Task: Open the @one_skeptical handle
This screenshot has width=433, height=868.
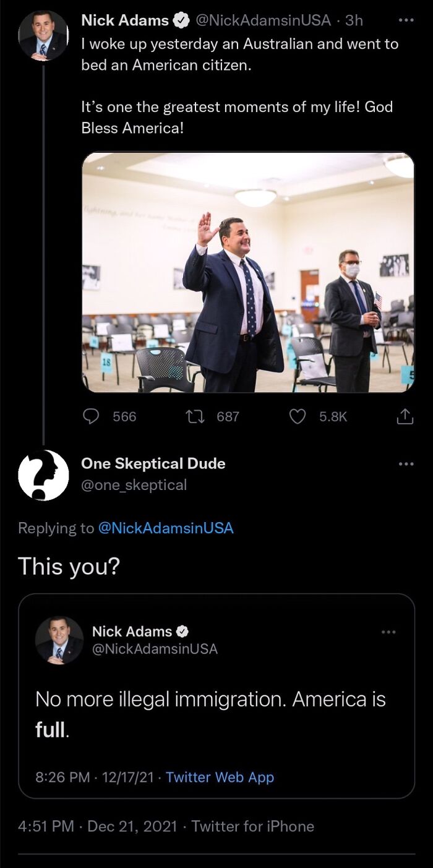Action: tap(134, 485)
